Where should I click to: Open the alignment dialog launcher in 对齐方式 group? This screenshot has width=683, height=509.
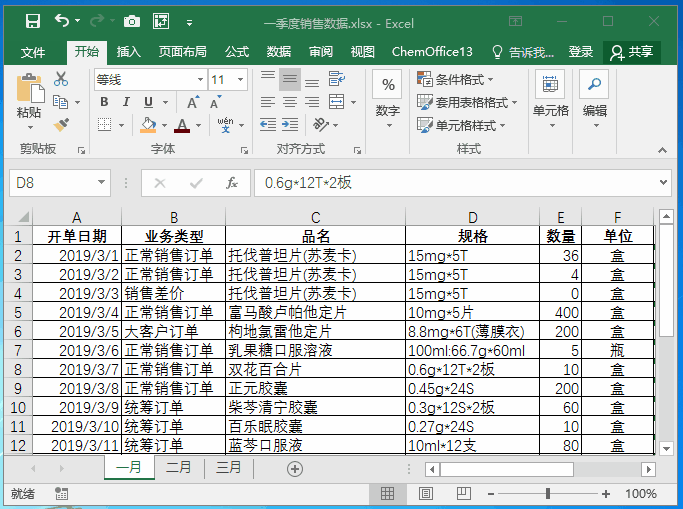[357, 151]
